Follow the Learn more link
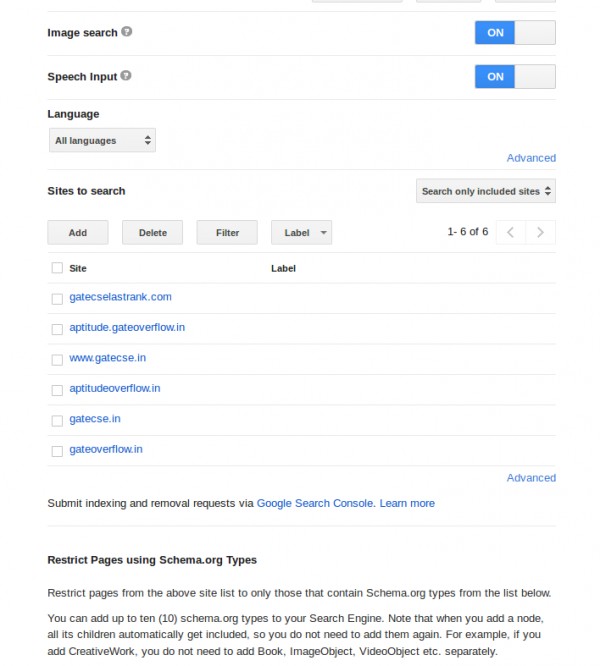This screenshot has width=600, height=666. (x=407, y=503)
